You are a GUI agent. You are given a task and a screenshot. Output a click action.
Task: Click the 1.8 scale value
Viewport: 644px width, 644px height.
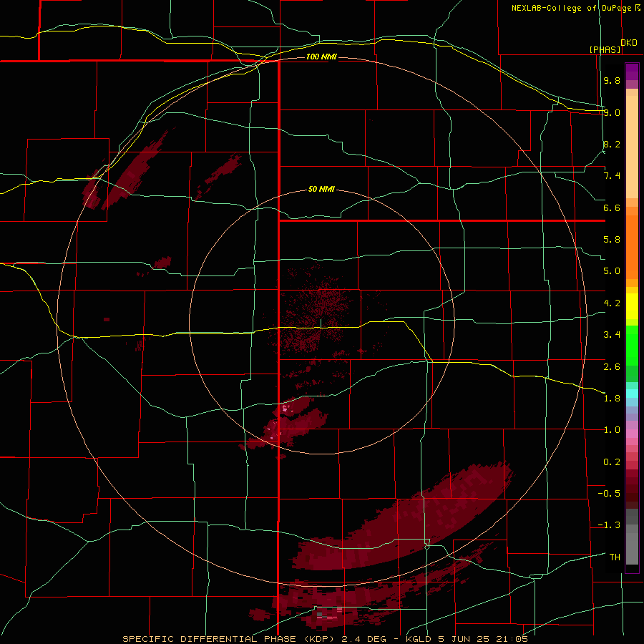coord(612,399)
